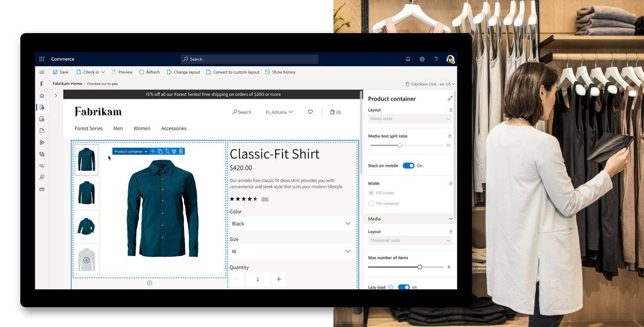Open the settings gear

click(x=422, y=59)
